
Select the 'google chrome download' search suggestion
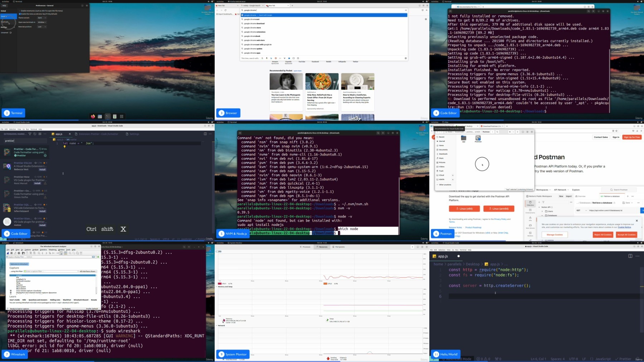(x=254, y=24)
